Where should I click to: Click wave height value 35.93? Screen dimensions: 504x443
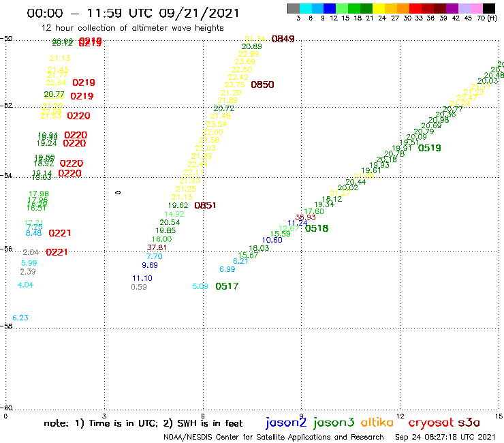click(305, 217)
